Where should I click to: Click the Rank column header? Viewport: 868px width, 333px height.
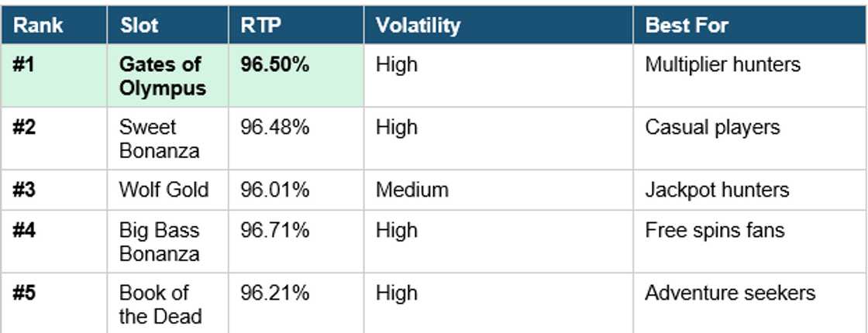(38, 26)
